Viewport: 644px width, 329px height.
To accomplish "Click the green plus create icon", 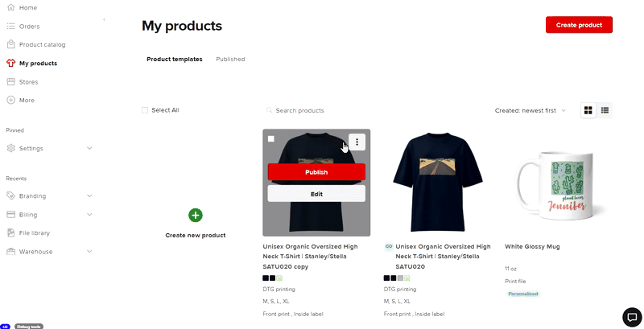I will [196, 215].
